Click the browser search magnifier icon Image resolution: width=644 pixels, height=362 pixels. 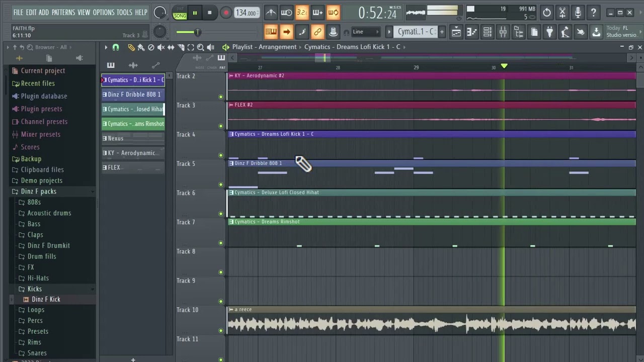click(x=30, y=47)
